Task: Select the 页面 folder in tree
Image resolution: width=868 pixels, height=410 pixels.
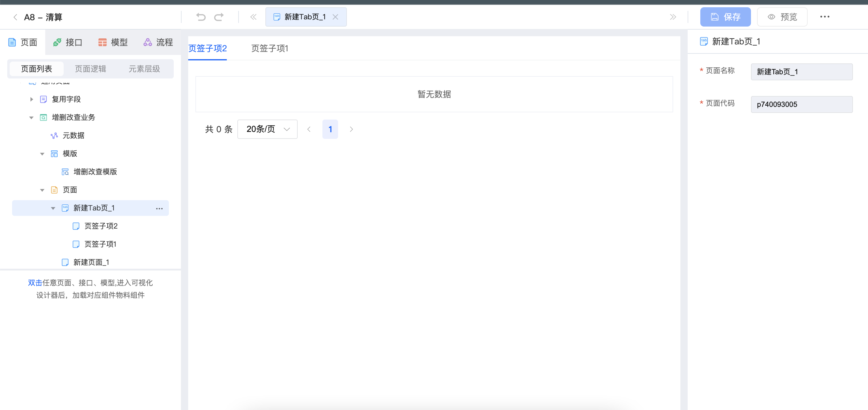Action: click(70, 190)
